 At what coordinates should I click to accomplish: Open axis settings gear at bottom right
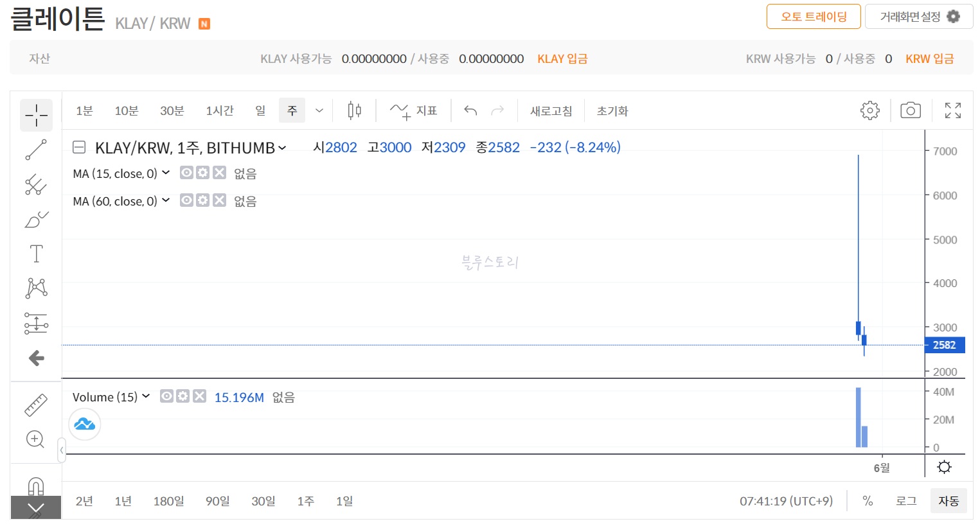tap(944, 467)
